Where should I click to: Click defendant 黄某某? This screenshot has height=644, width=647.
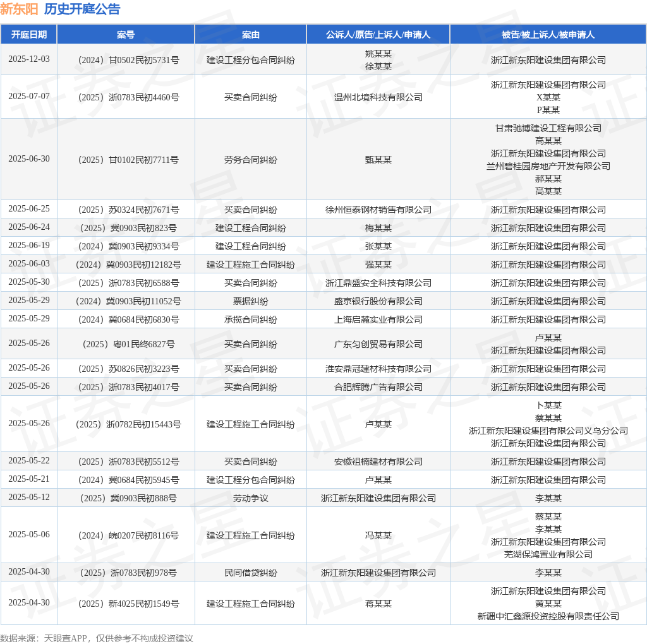click(x=548, y=604)
